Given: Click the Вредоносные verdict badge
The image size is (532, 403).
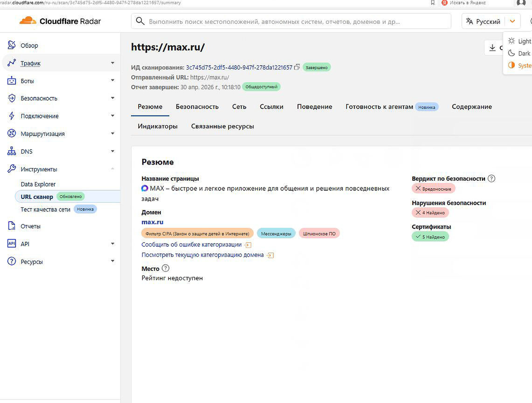Looking at the screenshot, I should pos(434,189).
